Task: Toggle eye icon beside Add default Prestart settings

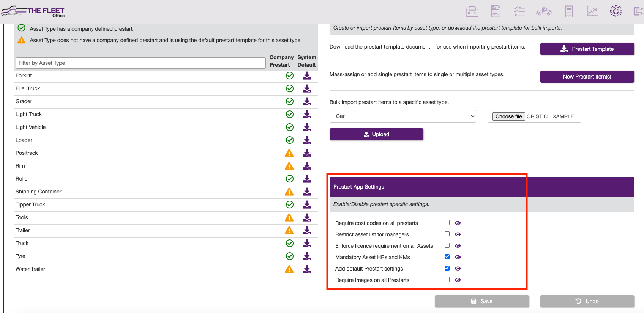Action: [x=458, y=269]
